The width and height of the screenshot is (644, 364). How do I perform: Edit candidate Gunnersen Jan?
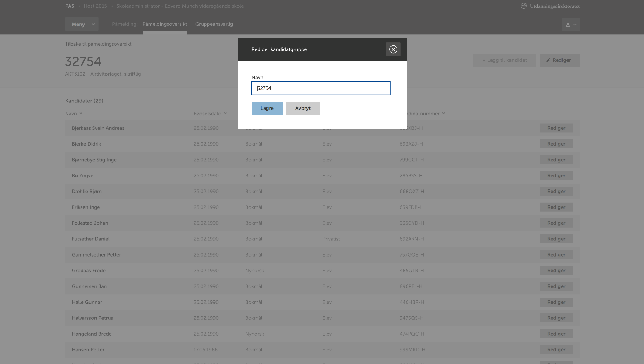pos(556,286)
